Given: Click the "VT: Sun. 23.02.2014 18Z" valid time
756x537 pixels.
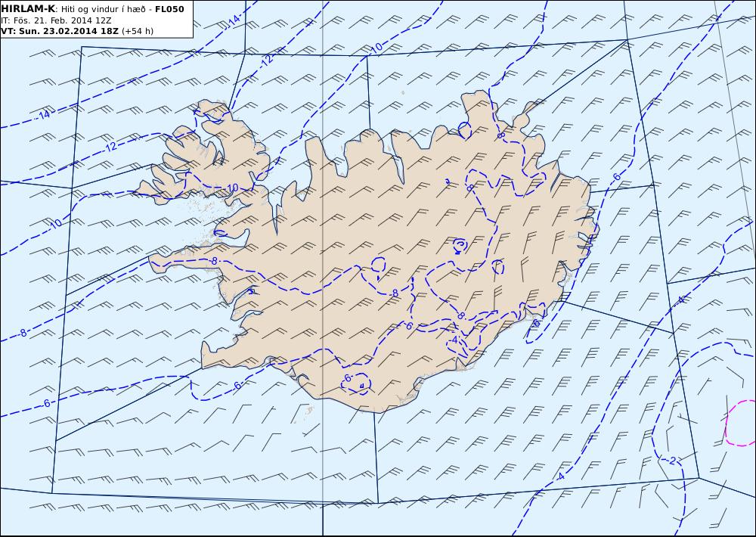Looking at the screenshot, I should [60, 31].
